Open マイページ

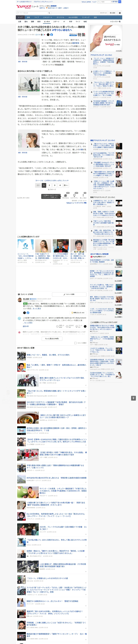click(103, 13)
